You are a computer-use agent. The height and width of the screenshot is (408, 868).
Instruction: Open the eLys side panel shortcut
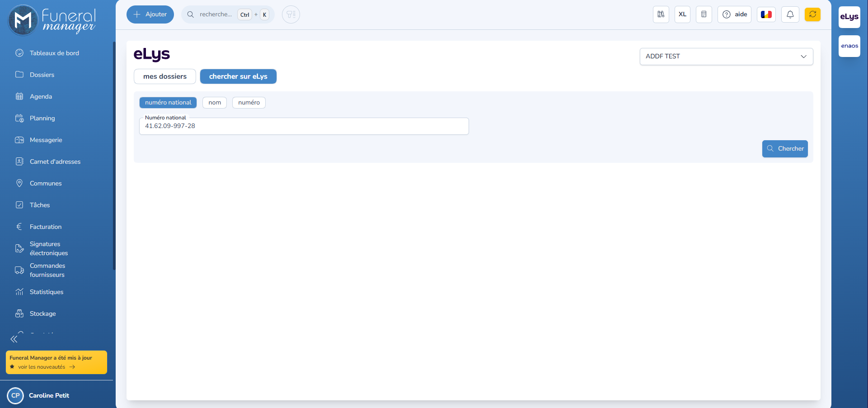[x=849, y=17]
